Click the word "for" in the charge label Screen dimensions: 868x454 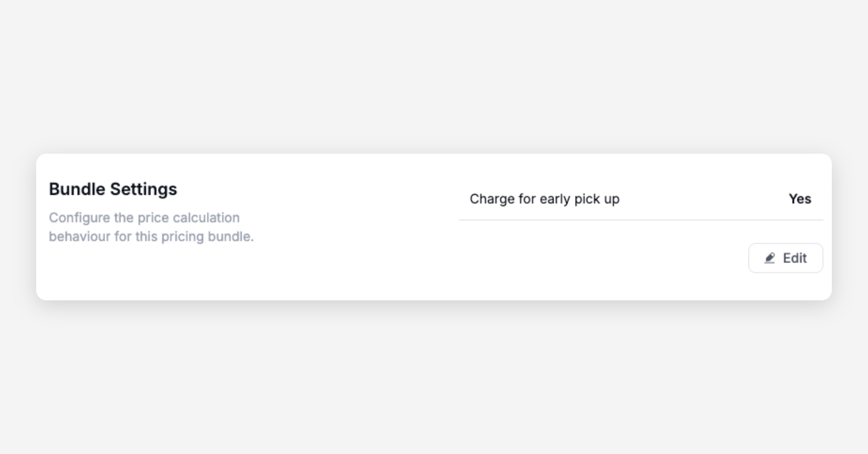pyautogui.click(x=527, y=199)
